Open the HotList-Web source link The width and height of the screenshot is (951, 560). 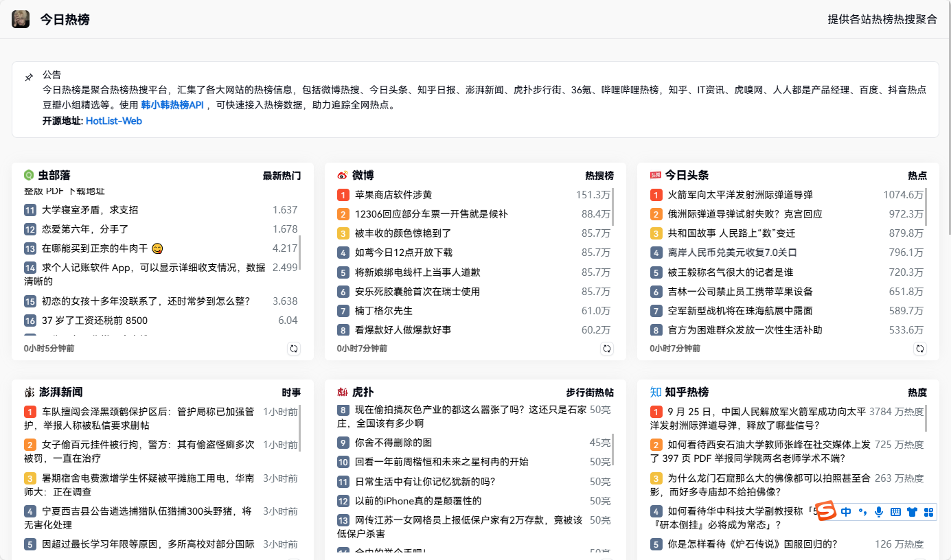(x=114, y=121)
